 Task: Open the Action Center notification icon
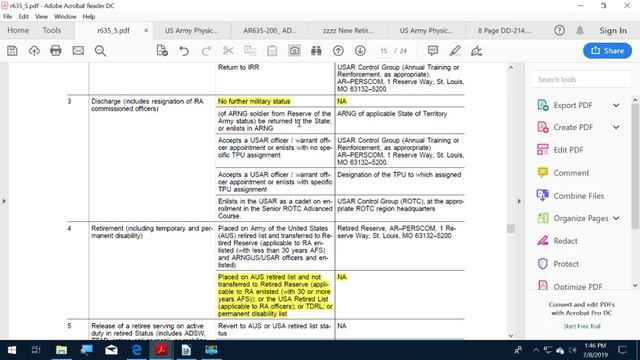(622, 350)
